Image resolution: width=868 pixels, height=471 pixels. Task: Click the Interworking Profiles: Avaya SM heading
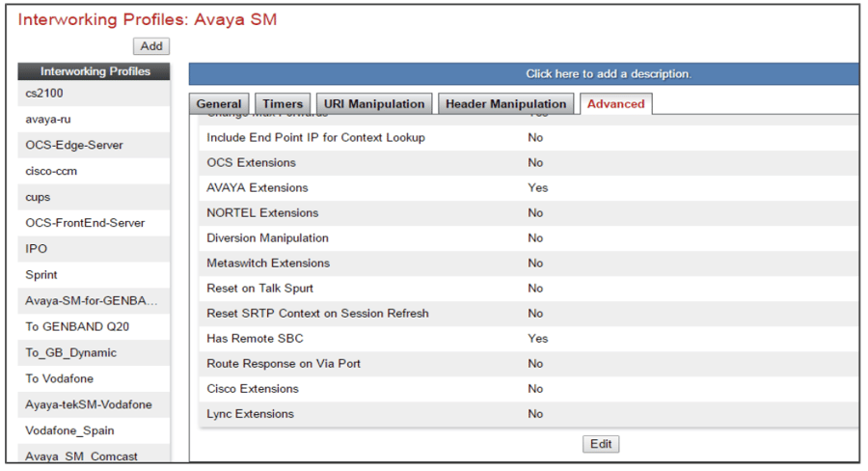tap(148, 19)
